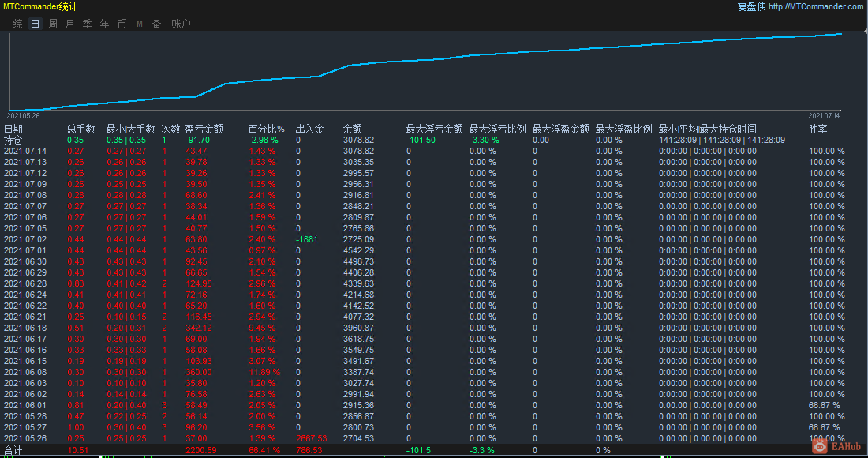This screenshot has width=868, height=458.
Task: Click the 次数 column header
Action: 171,129
